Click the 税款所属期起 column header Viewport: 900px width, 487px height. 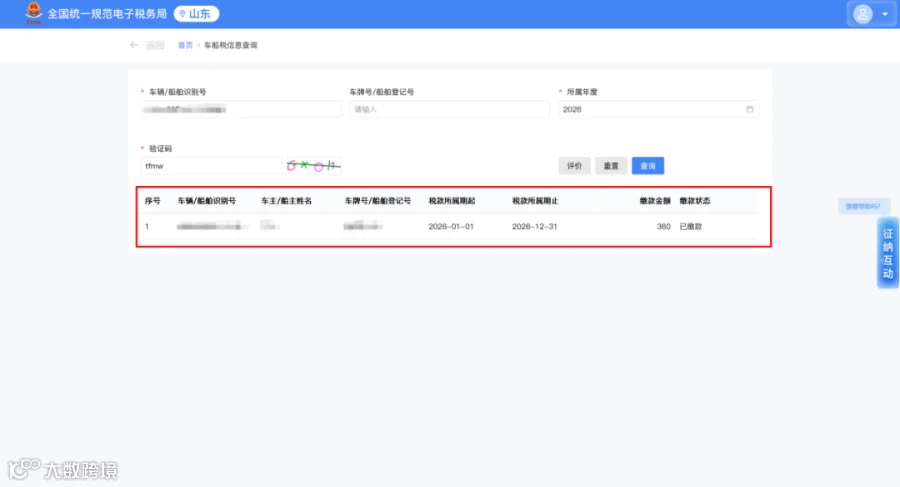click(452, 201)
